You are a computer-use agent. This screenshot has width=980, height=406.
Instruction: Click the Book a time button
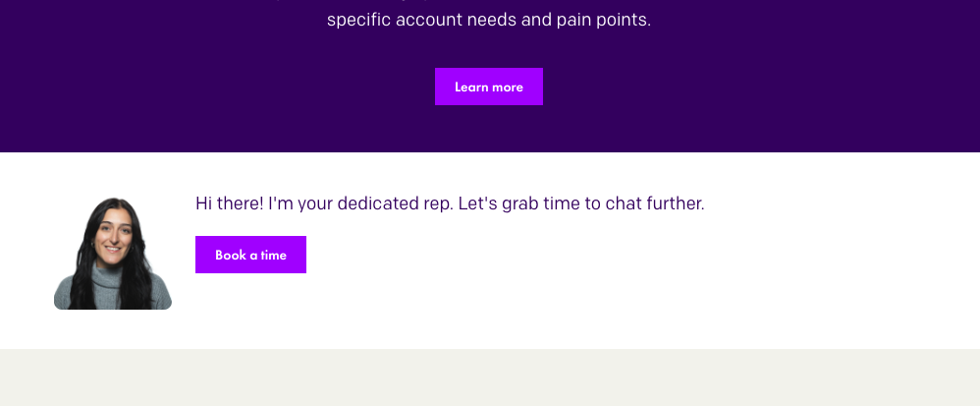coord(250,255)
